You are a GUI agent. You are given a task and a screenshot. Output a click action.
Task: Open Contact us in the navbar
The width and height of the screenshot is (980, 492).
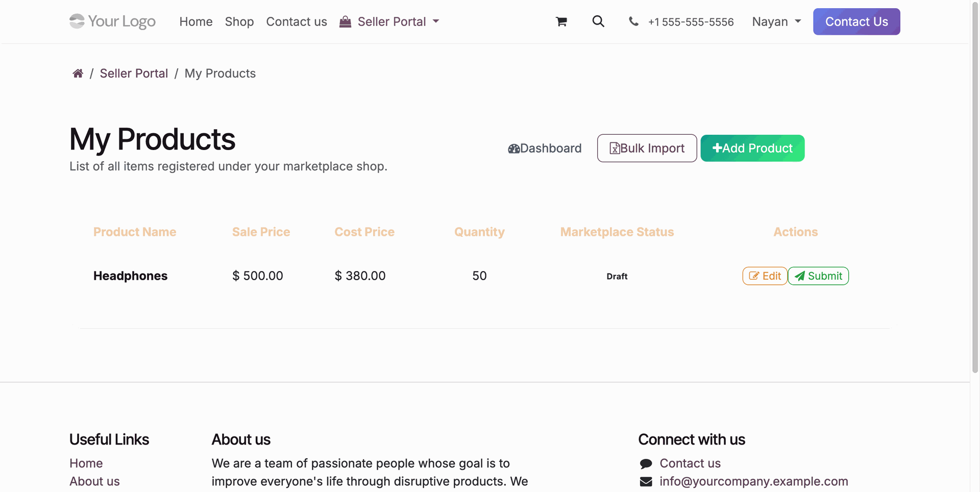pos(297,21)
